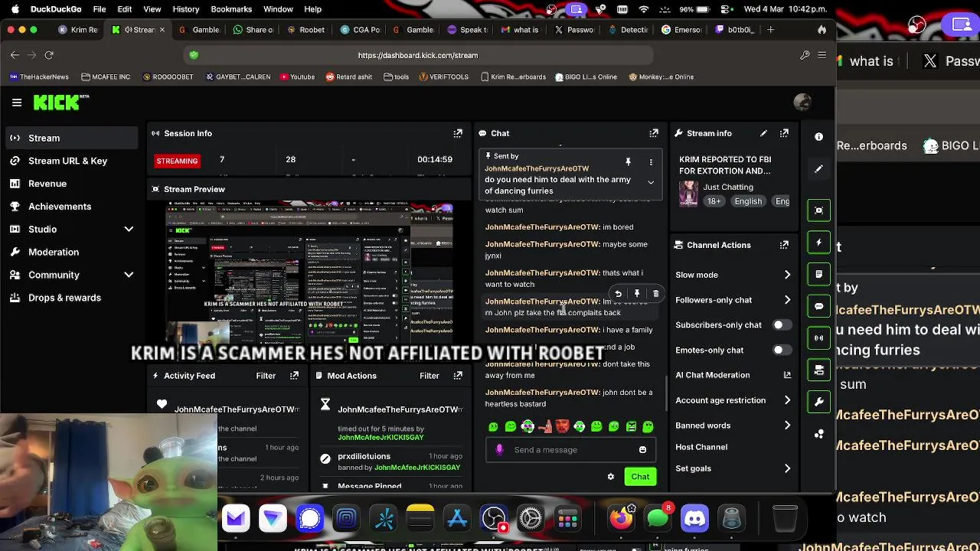Pin the hovered chat message
The height and width of the screenshot is (551, 980).
point(637,294)
